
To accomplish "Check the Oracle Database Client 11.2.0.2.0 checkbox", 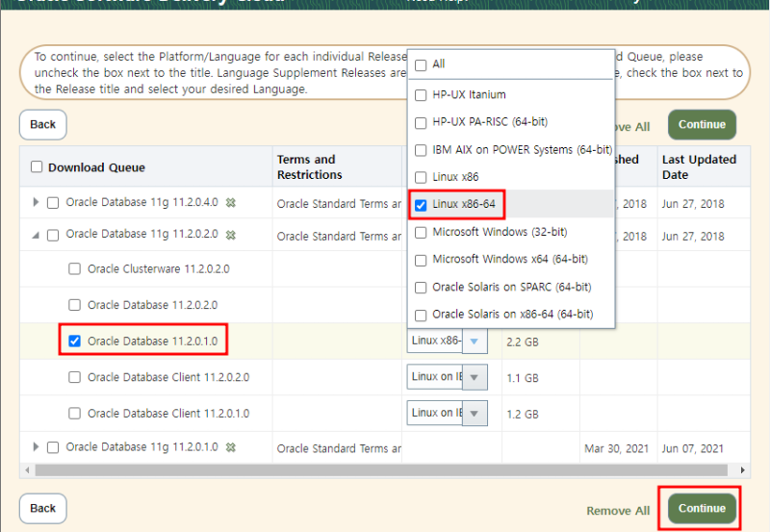I will click(75, 377).
